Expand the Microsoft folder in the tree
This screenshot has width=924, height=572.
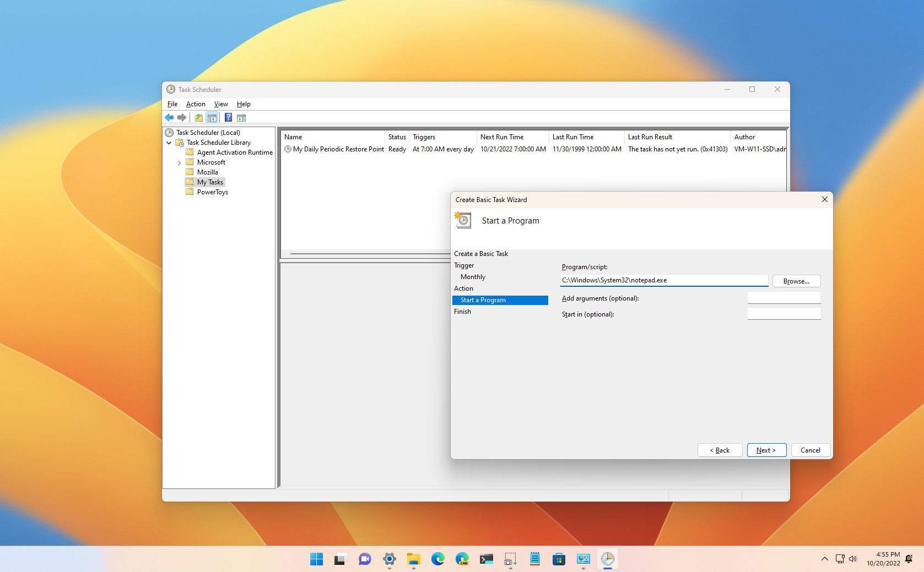(179, 162)
